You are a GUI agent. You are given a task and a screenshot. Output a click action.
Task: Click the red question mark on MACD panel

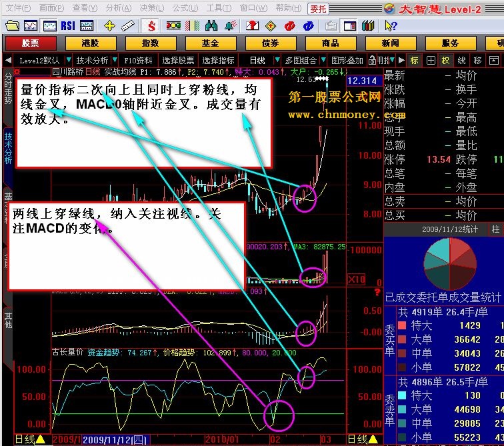[x=377, y=292]
